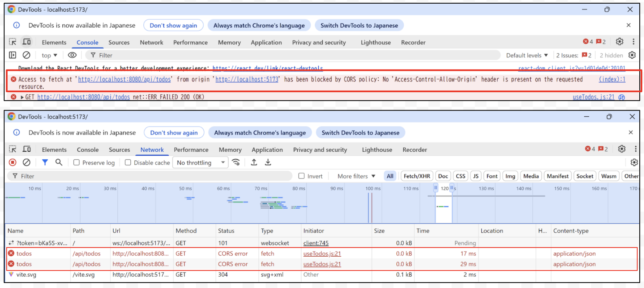Click the stop recording network log icon

13,163
